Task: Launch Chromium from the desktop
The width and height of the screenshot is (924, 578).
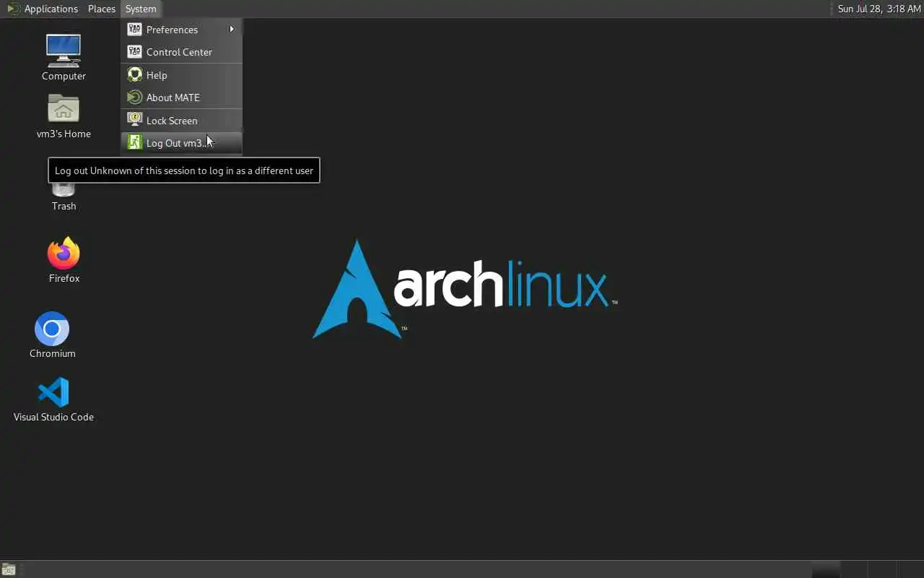Action: [x=52, y=335]
